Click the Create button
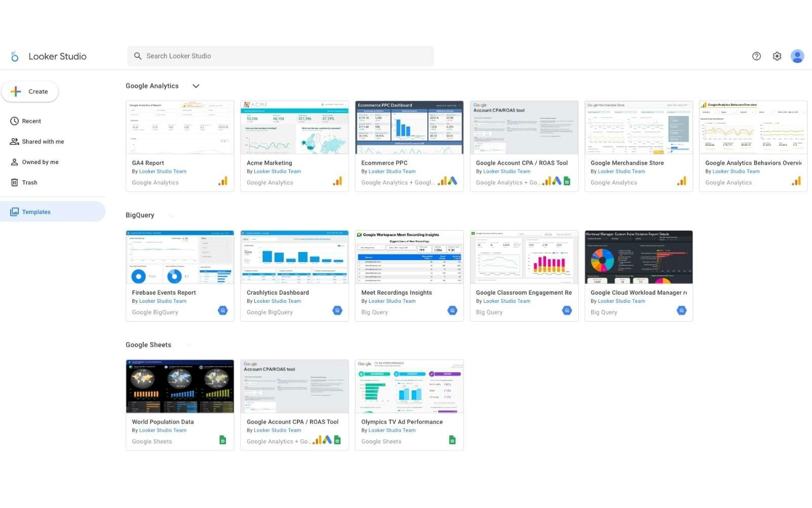The image size is (812, 508). click(x=30, y=91)
